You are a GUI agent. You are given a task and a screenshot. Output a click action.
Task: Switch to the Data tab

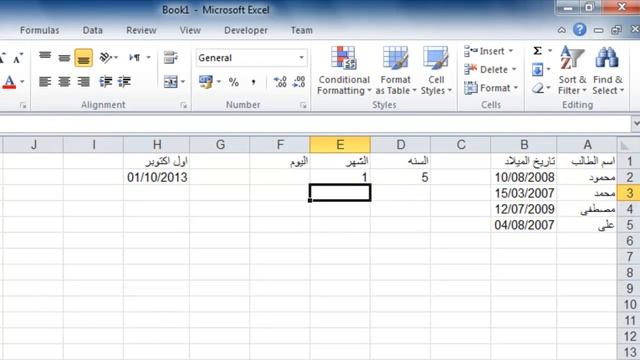93,30
